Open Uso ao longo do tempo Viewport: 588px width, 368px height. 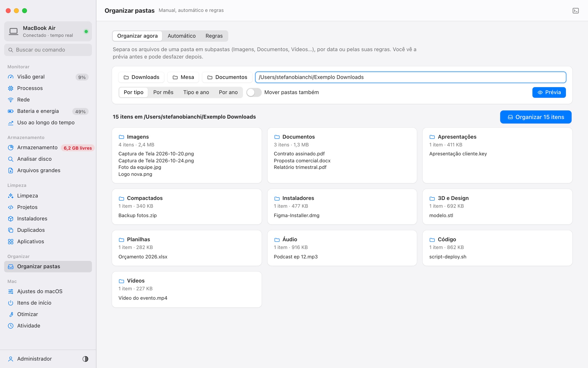pyautogui.click(x=48, y=123)
